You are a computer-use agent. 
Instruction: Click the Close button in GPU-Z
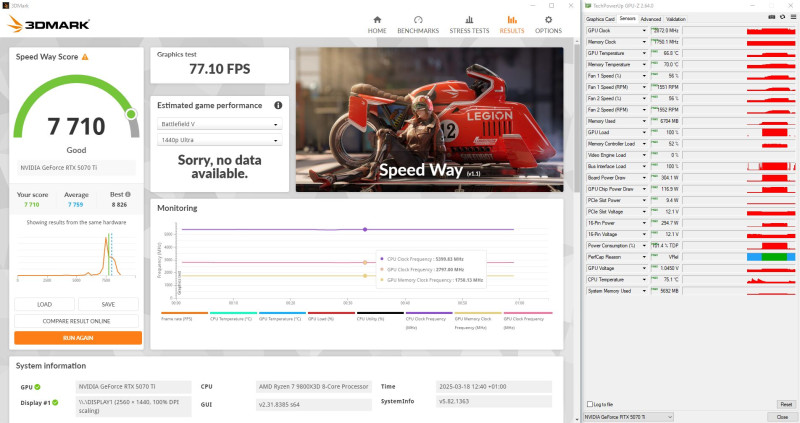pos(783,417)
